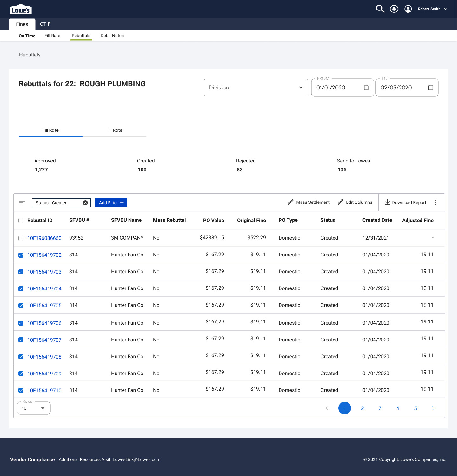This screenshot has height=476, width=457.
Task: Open rebuttal 10F156419705 link
Action: (x=44, y=306)
